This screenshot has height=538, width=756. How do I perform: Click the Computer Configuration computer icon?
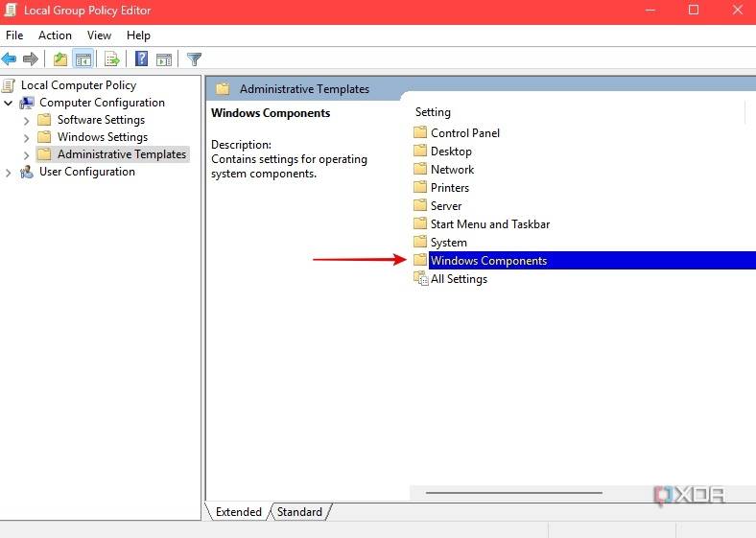coord(27,103)
